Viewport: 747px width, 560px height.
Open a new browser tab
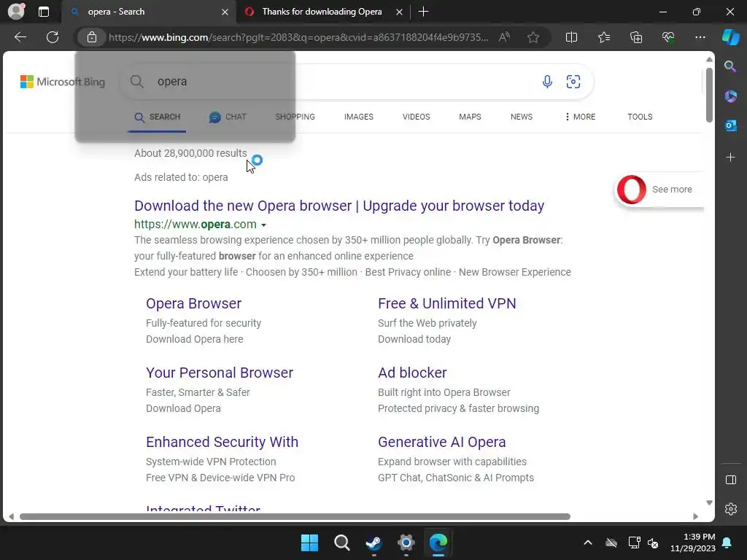423,12
